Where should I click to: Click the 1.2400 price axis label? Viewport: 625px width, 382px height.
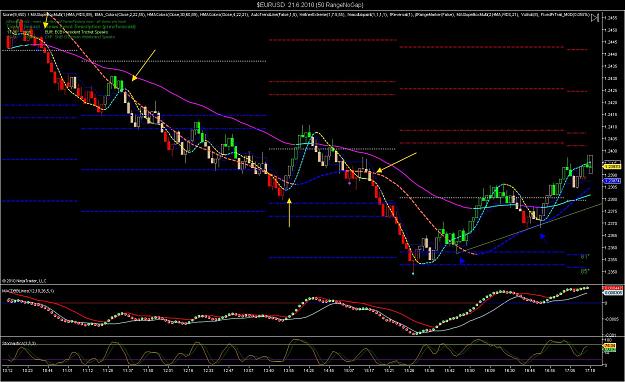612,151
